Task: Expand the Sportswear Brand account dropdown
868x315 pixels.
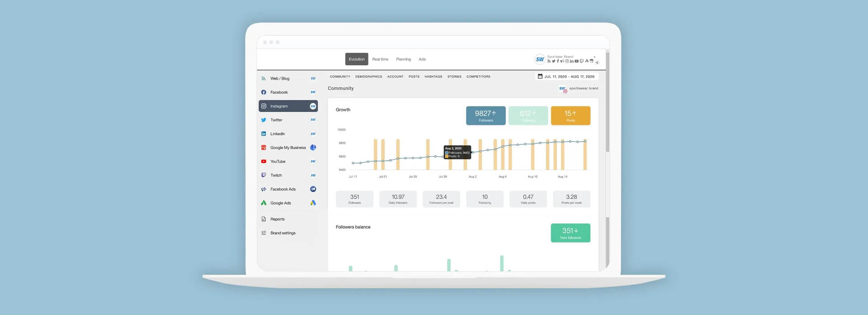Action: pos(594,57)
